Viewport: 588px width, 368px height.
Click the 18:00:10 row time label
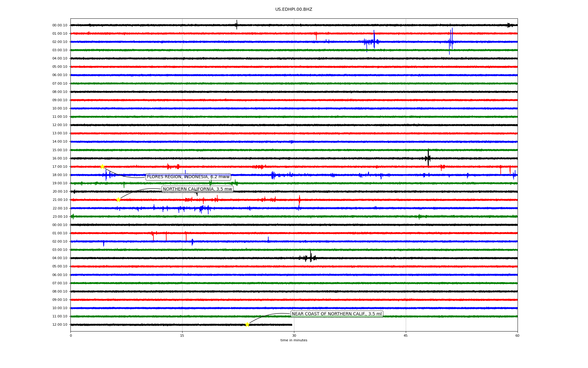[x=60, y=175]
